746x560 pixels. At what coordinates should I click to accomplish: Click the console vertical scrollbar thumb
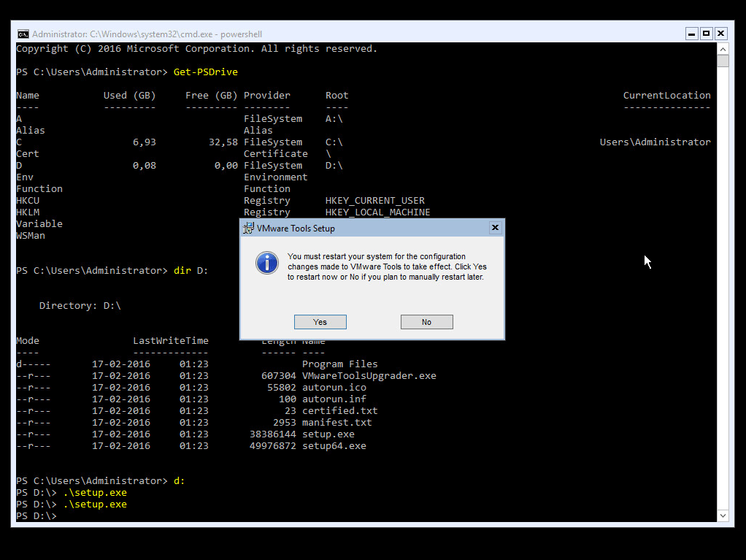(x=723, y=61)
